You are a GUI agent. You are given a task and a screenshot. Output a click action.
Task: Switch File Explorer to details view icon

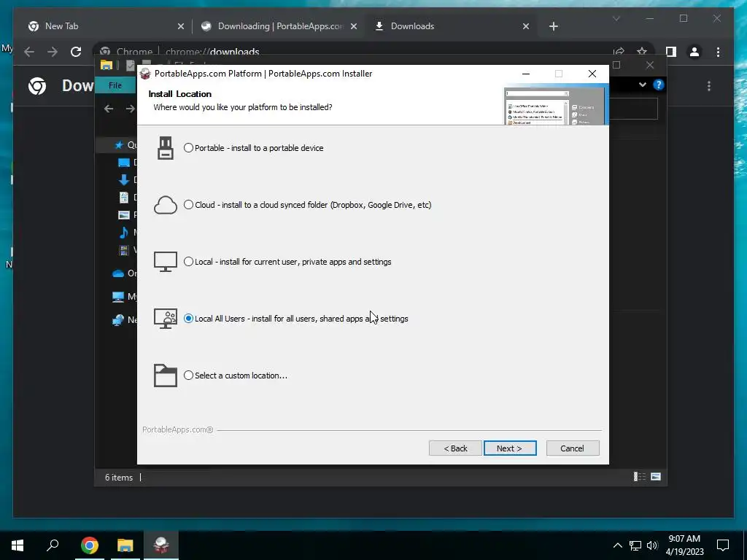[x=639, y=477]
